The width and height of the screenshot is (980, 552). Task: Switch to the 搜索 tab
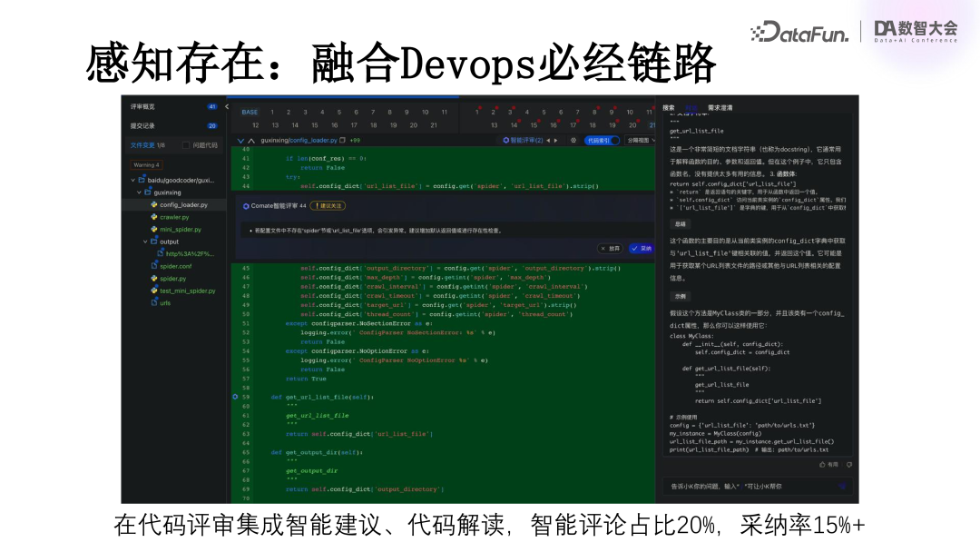pyautogui.click(x=669, y=107)
